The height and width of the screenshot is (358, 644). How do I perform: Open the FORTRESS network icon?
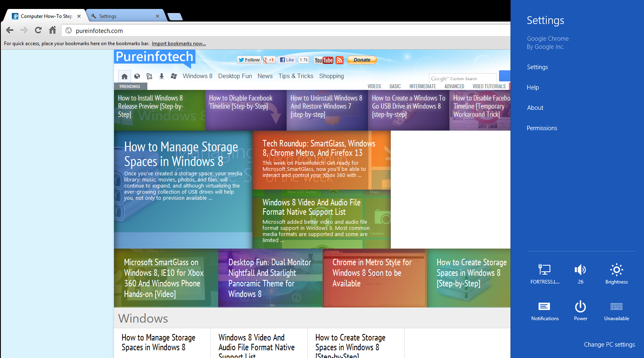(545, 274)
